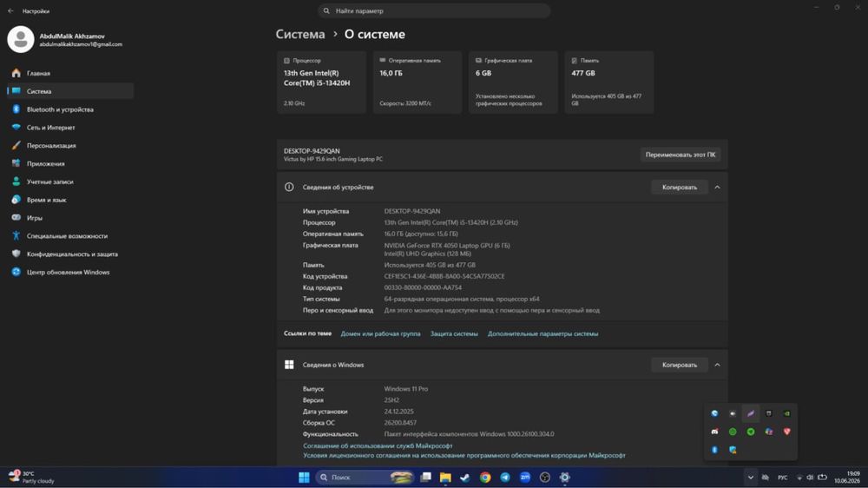Screen dimensions: 868x488
Task: Click Копировать for device information
Action: [x=680, y=188]
